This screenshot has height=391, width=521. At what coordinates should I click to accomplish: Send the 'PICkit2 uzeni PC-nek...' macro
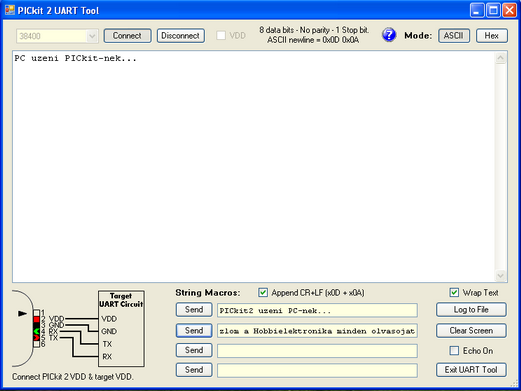click(x=194, y=310)
